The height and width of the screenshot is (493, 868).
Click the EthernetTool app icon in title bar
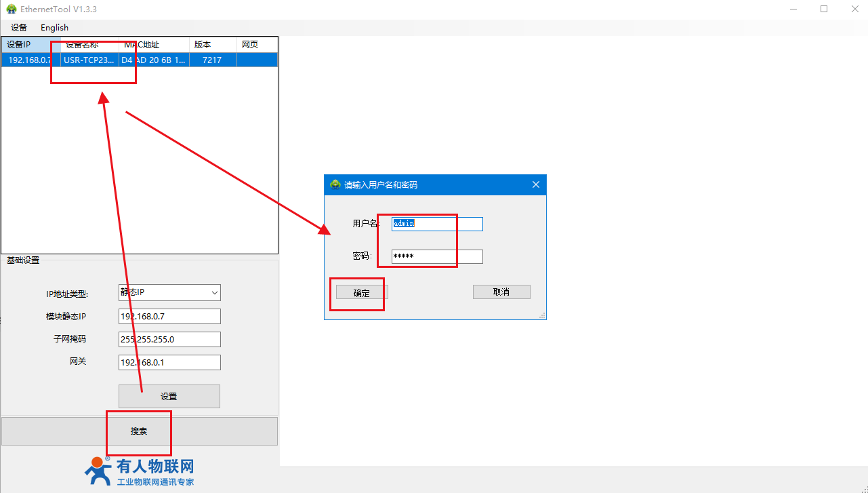[x=11, y=9]
